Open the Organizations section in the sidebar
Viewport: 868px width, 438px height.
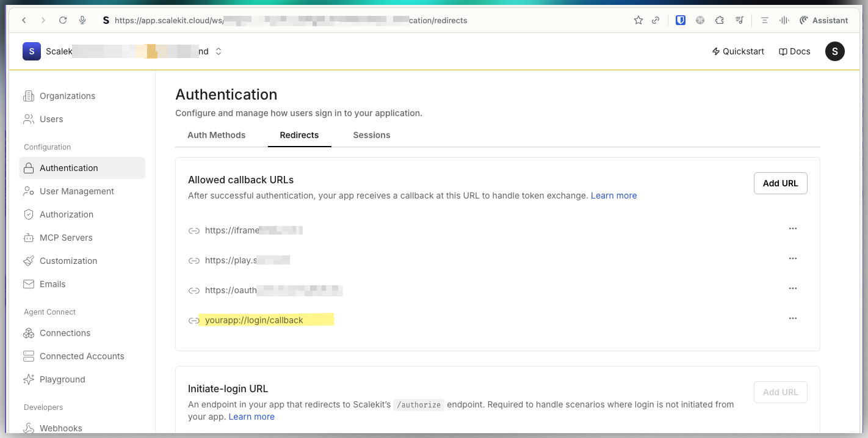[x=67, y=96]
